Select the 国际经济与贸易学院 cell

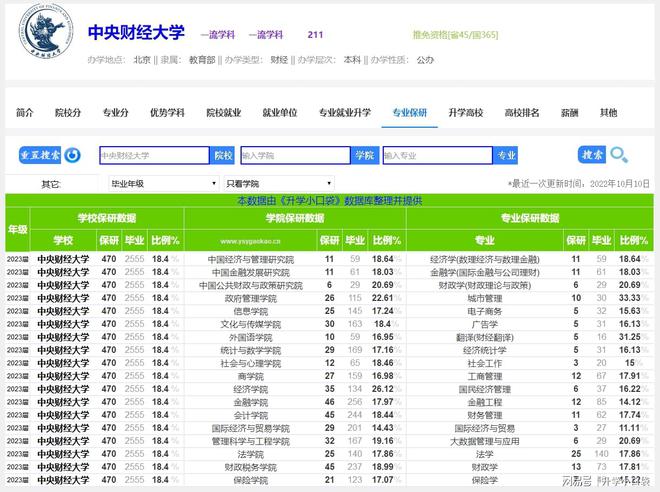pos(251,428)
